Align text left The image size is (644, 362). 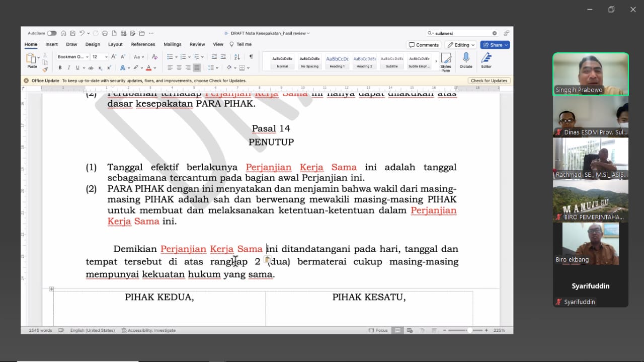pos(170,67)
